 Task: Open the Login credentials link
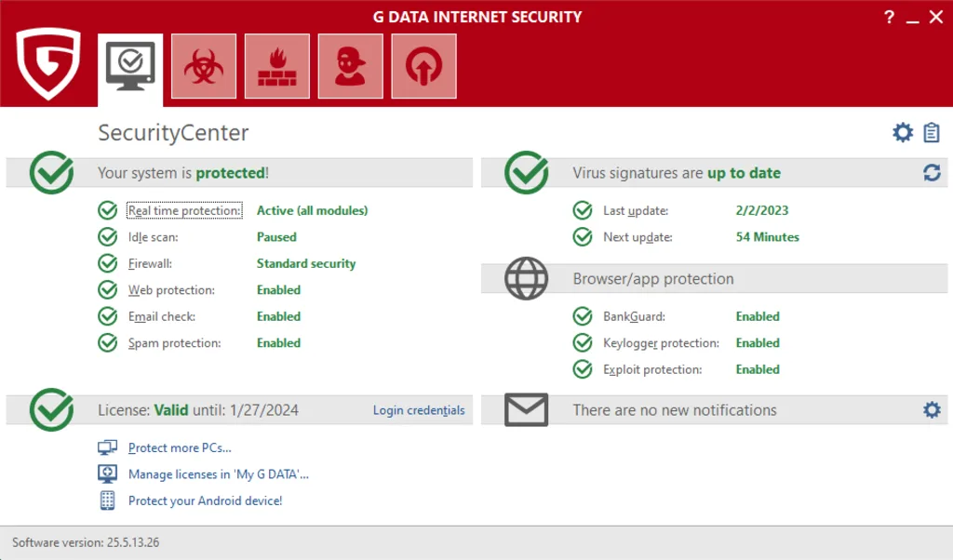[x=418, y=409]
